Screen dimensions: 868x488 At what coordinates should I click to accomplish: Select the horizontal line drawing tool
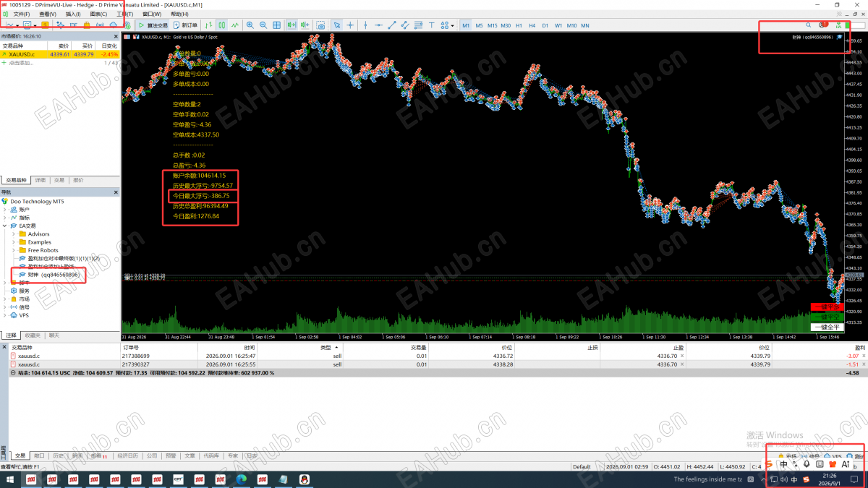click(x=378, y=25)
